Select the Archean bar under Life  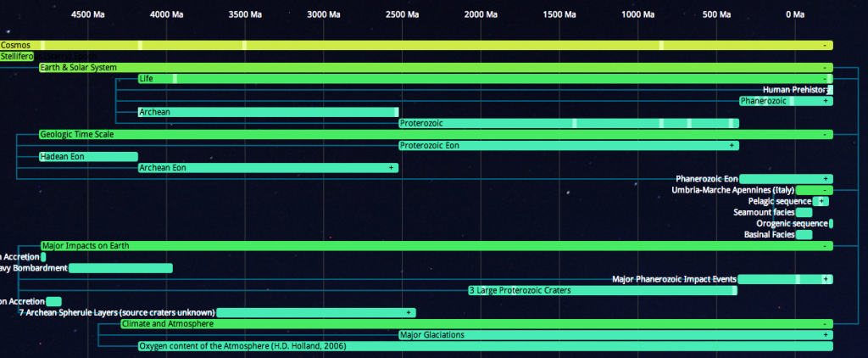point(268,112)
